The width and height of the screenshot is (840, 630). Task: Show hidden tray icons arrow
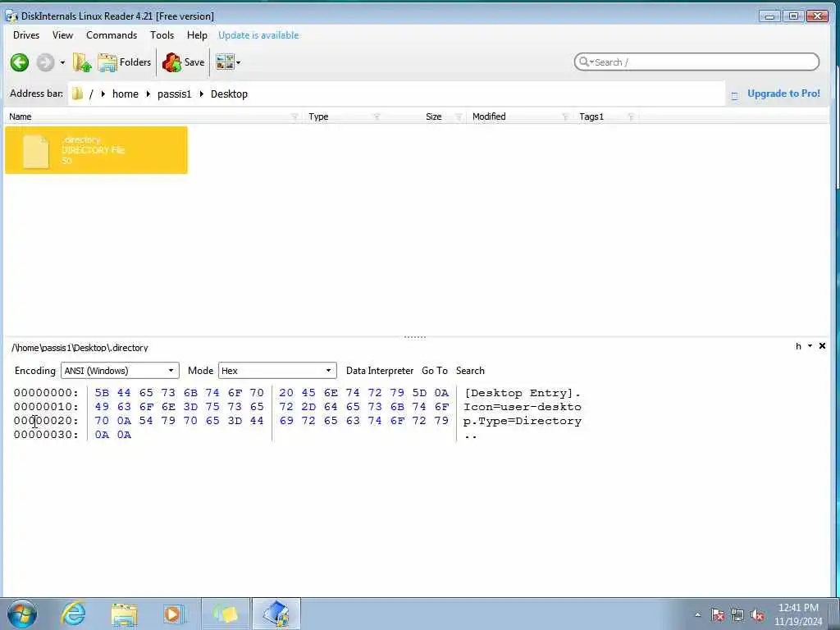(697, 615)
